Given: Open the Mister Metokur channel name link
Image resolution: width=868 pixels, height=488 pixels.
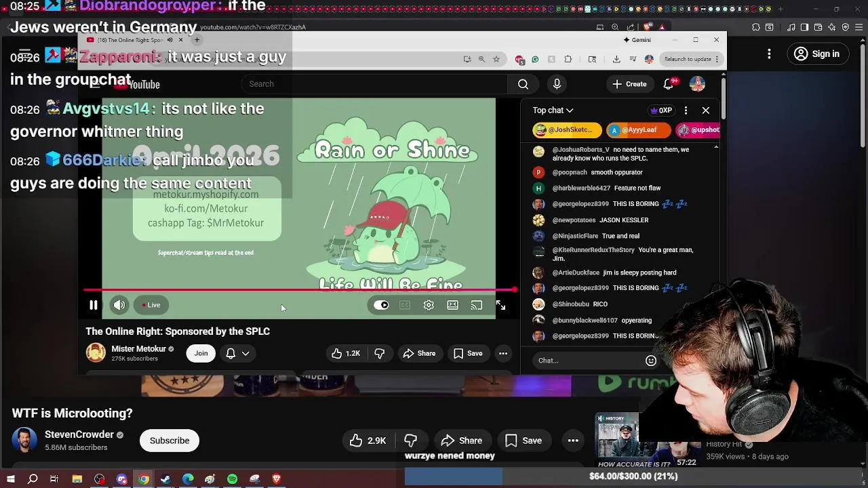Looking at the screenshot, I should tap(138, 348).
